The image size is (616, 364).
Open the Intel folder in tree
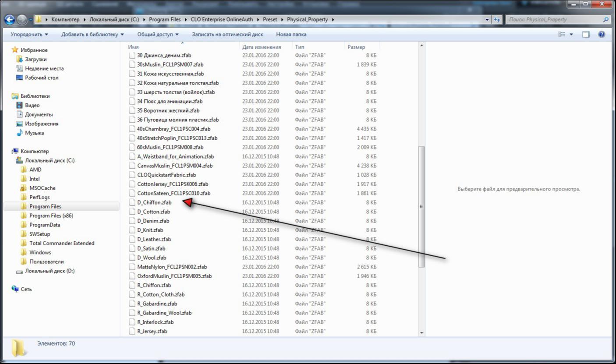click(x=35, y=179)
